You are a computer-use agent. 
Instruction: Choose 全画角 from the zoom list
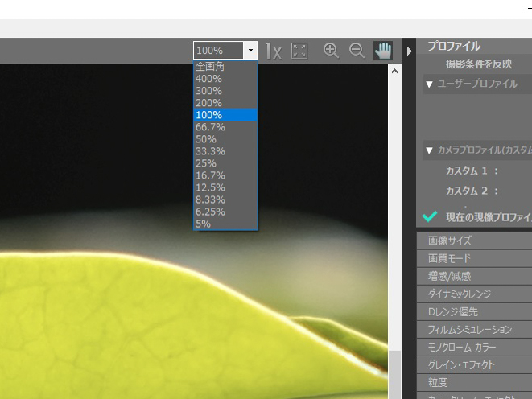225,67
